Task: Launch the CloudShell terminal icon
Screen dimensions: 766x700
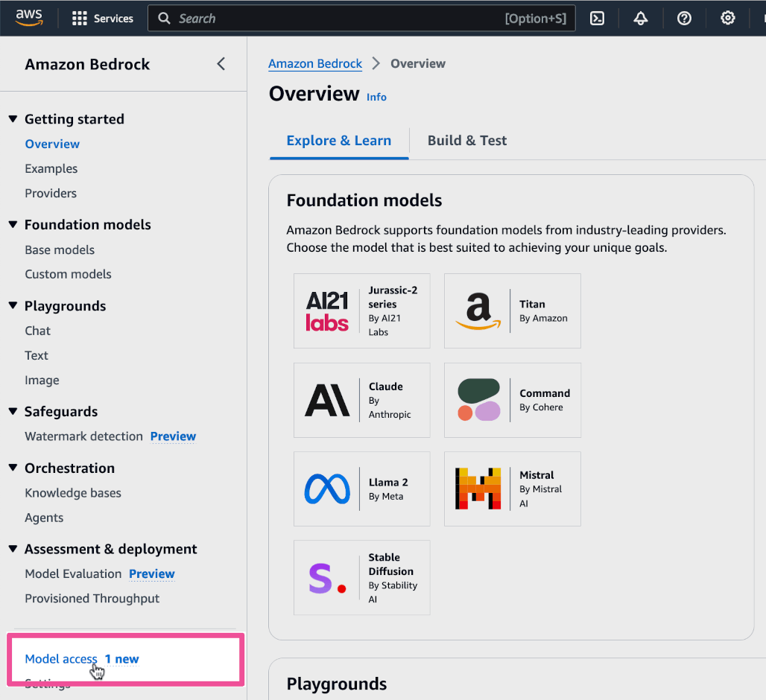Action: coord(597,19)
